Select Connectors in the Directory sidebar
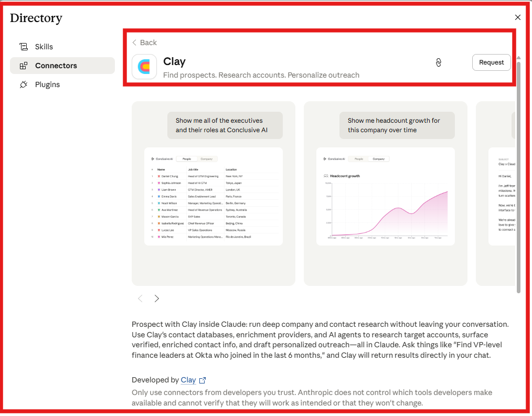The height and width of the screenshot is (416, 532). pyautogui.click(x=62, y=66)
